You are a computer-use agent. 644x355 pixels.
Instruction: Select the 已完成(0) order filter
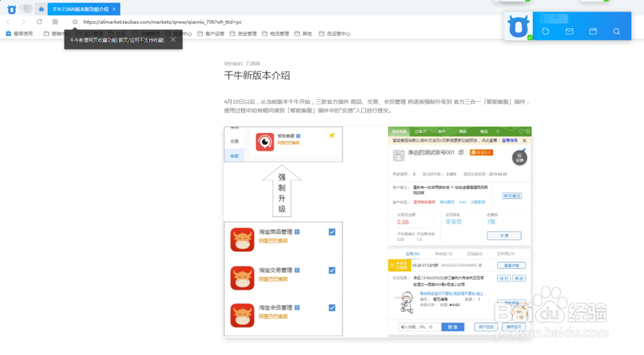pyautogui.click(x=475, y=254)
